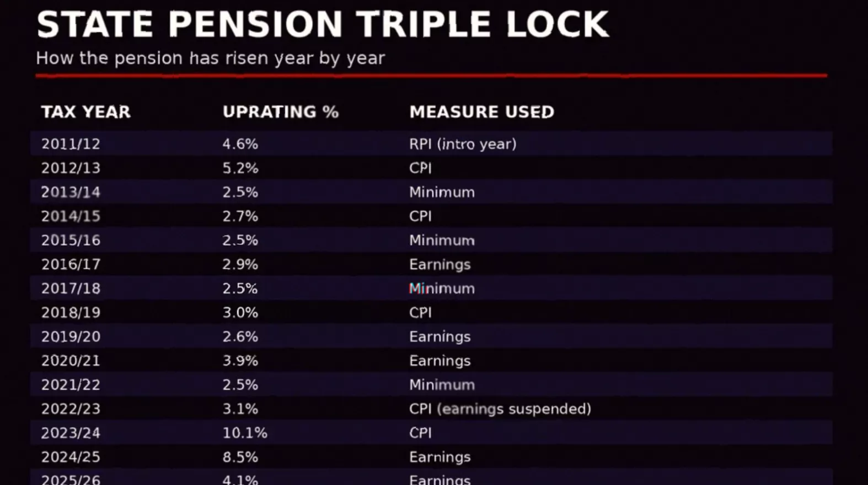The height and width of the screenshot is (485, 868).
Task: Select the 2024/25 tax year row
Action: [431, 457]
